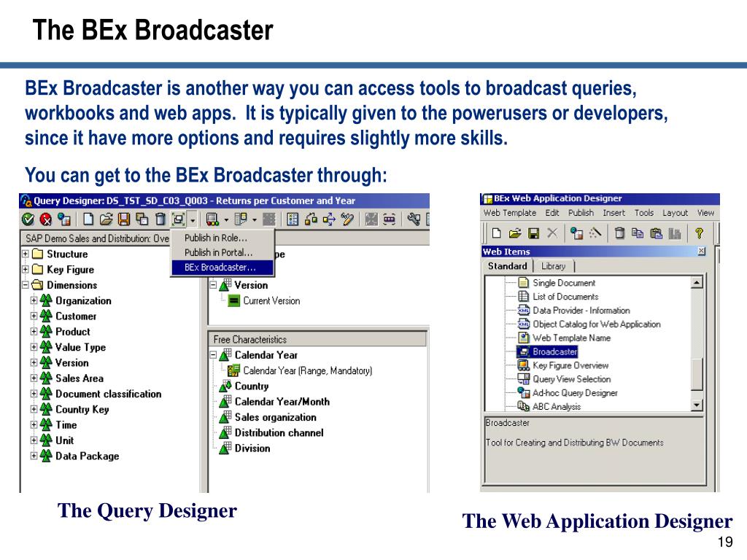Click the monitor with traffic lights icon
This screenshot has width=747, height=560.
(x=212, y=219)
